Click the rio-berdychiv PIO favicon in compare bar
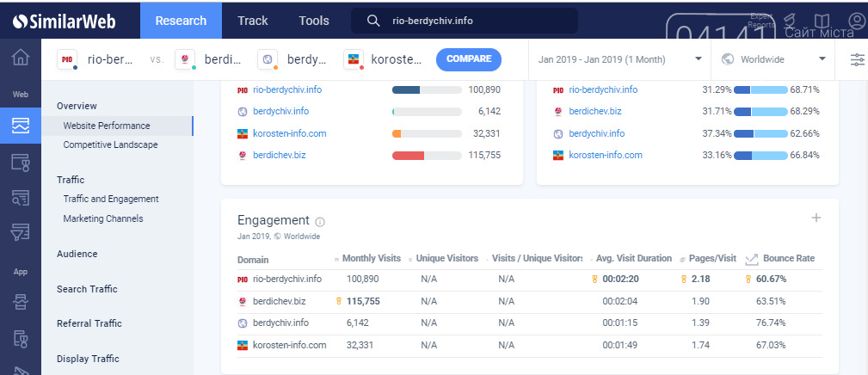Image resolution: width=868 pixels, height=375 pixels. pyautogui.click(x=67, y=59)
